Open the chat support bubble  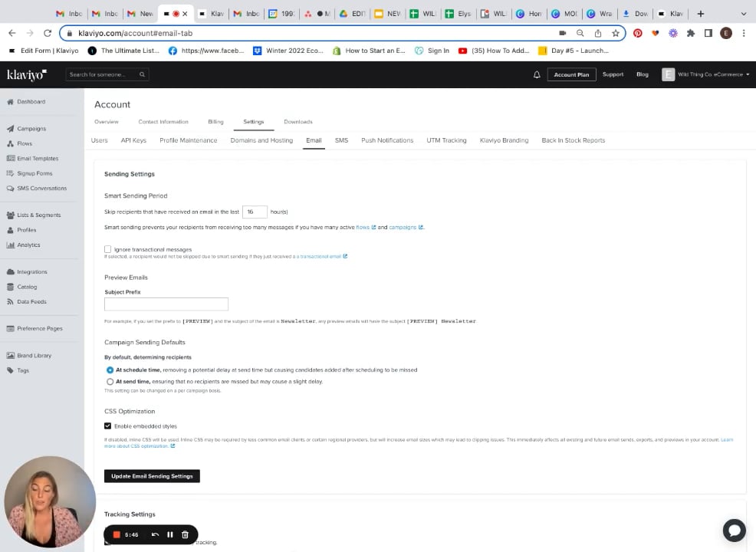click(735, 531)
